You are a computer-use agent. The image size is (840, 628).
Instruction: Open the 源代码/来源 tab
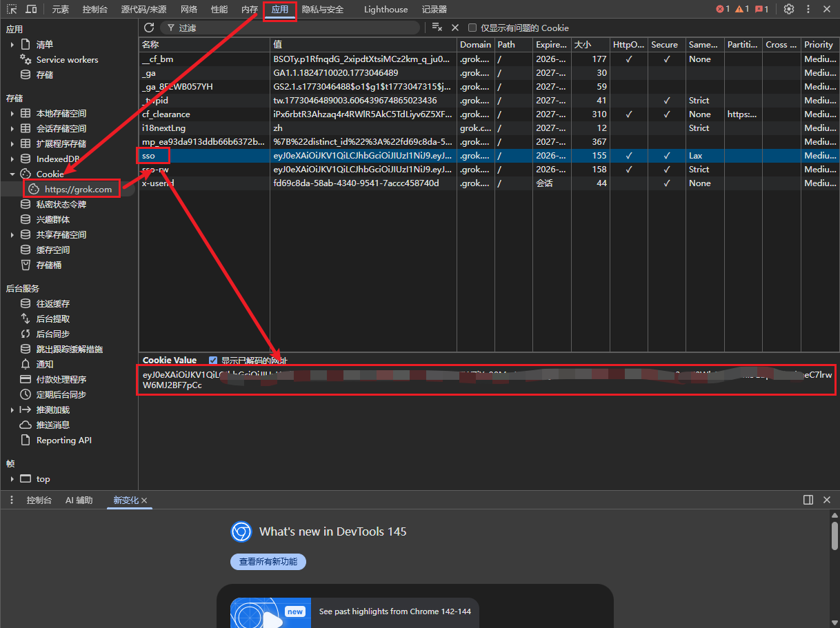point(143,10)
